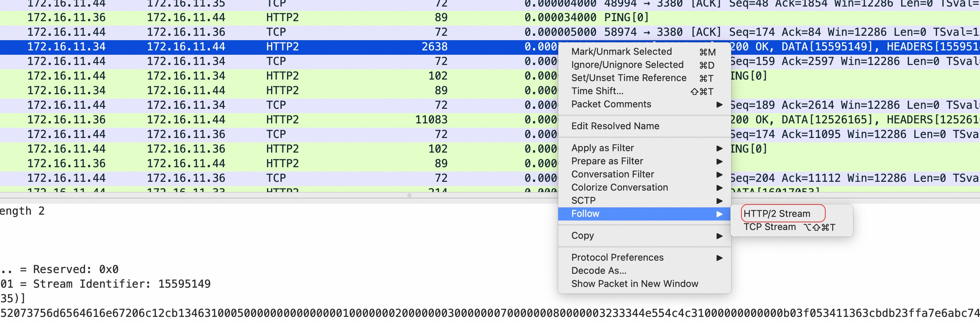Open the Time Shift... dialog
Viewport: 980px width, 322px height.
pos(597,91)
